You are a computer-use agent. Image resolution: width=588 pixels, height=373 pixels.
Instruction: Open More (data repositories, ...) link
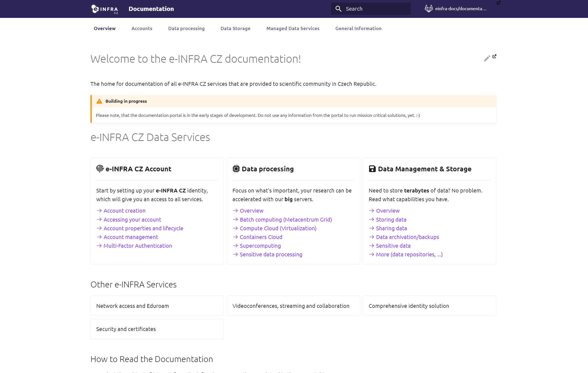(409, 254)
